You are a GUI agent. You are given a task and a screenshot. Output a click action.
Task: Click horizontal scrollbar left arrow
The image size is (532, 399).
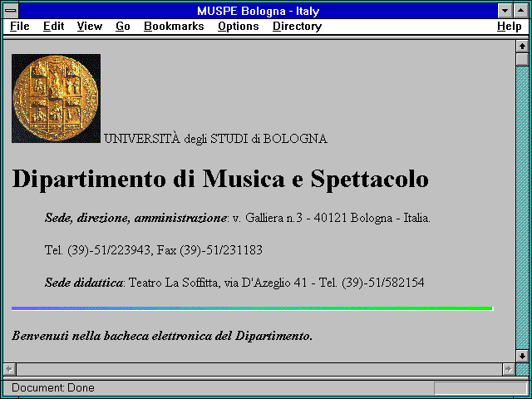[x=10, y=369]
